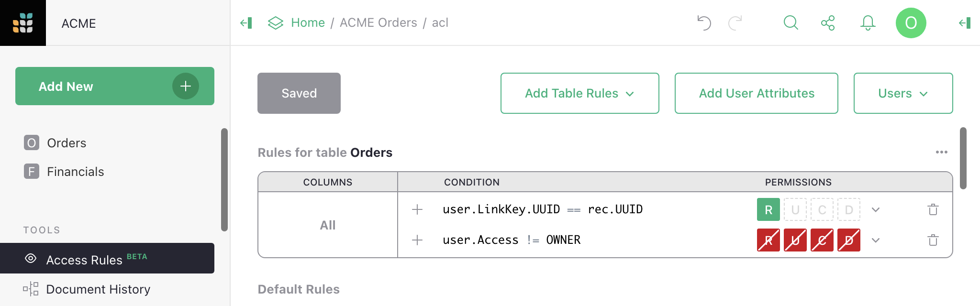Open search from the top toolbar

coord(791,22)
